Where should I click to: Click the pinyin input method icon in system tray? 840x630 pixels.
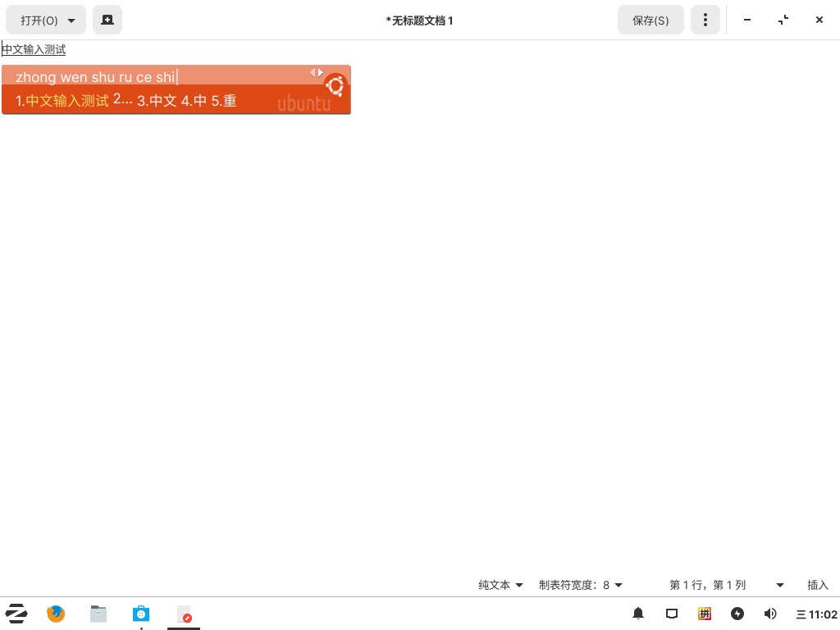click(705, 614)
